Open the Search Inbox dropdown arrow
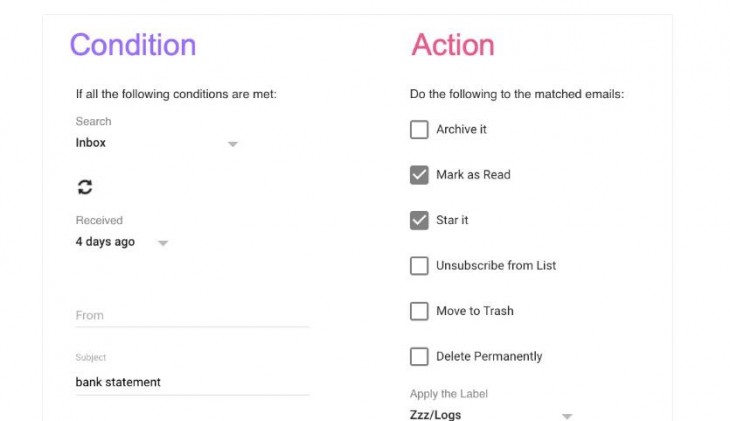 click(233, 144)
